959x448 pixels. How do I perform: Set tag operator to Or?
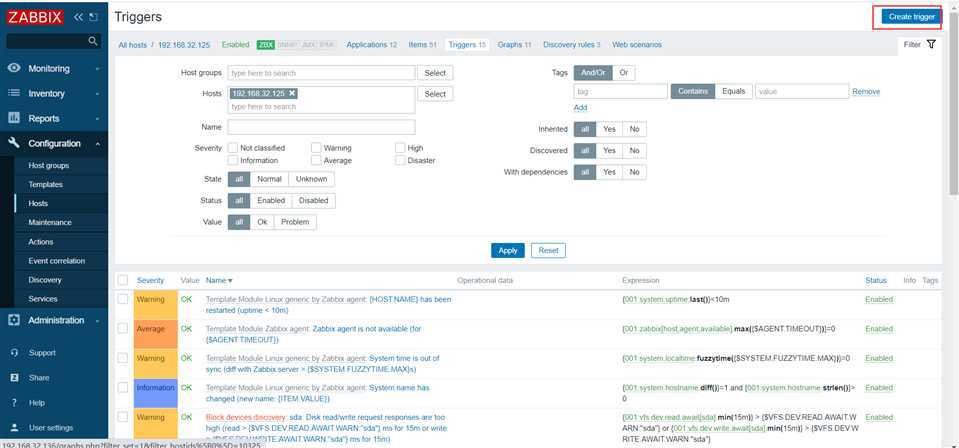(x=623, y=73)
